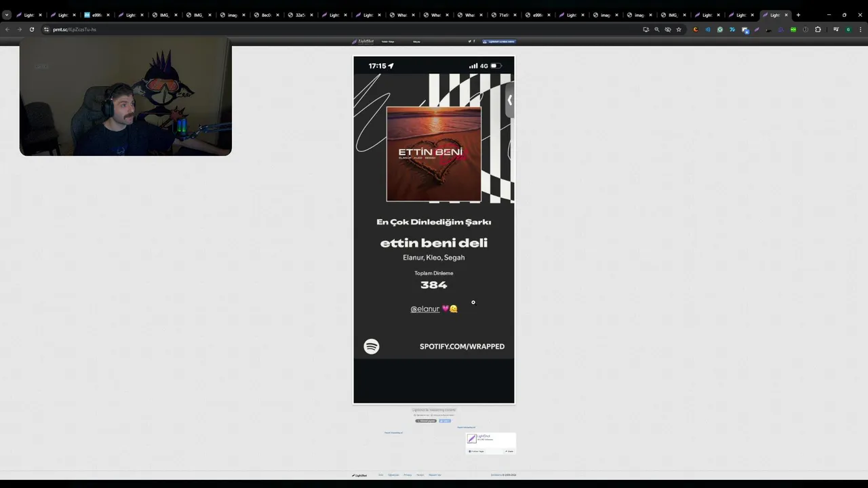The height and width of the screenshot is (488, 868).
Task: Click the side arrow tab on the screenshot
Action: coord(510,100)
